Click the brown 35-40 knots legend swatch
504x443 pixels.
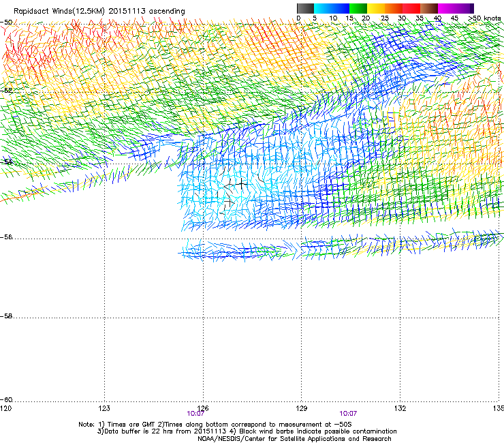point(429,8)
